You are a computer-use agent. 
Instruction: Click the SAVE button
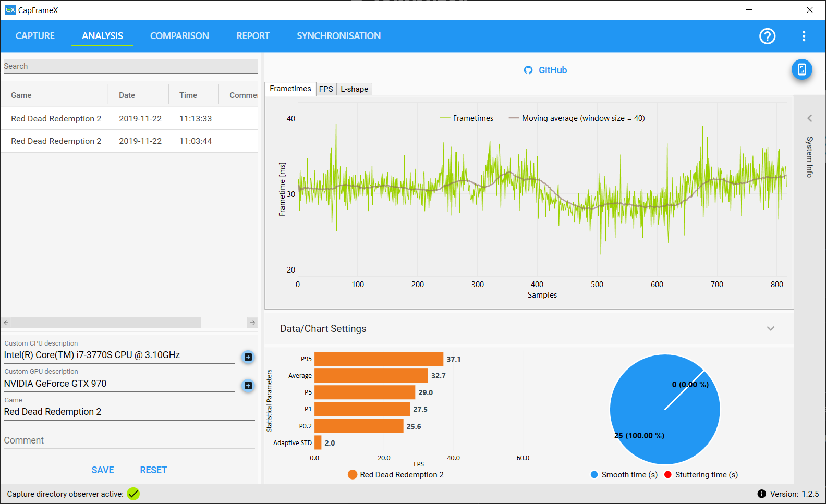coord(103,470)
